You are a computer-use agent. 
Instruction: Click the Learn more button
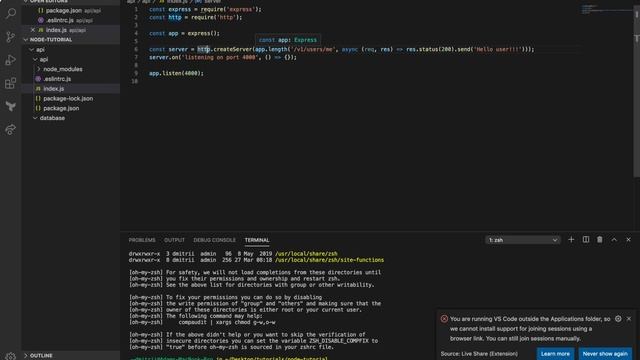[555, 354]
